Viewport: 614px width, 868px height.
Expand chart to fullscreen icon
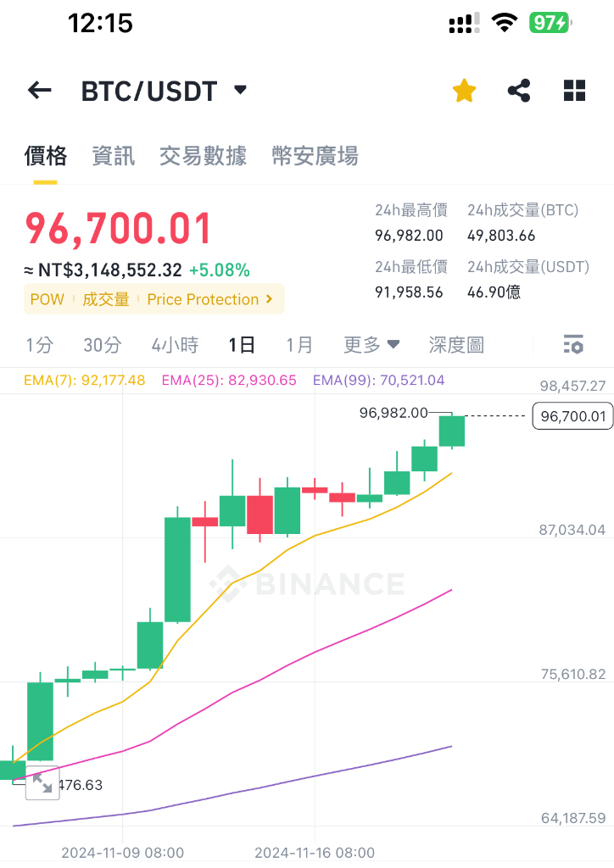click(x=42, y=782)
